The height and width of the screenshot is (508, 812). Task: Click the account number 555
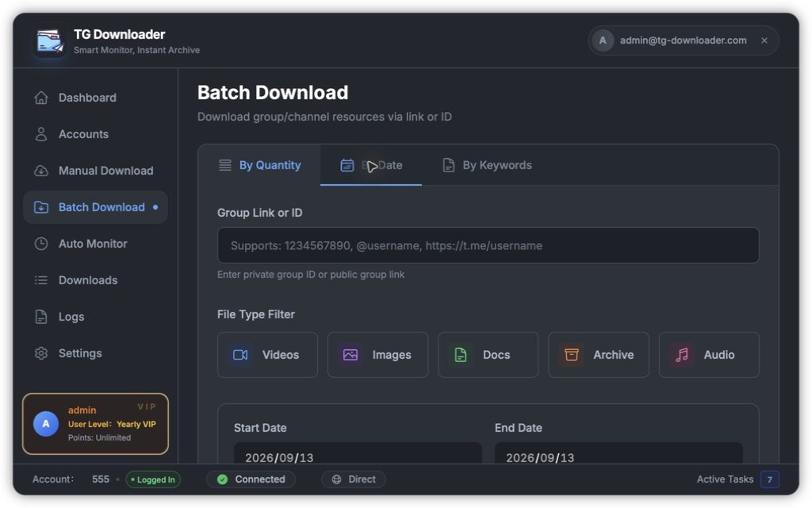pyautogui.click(x=101, y=479)
